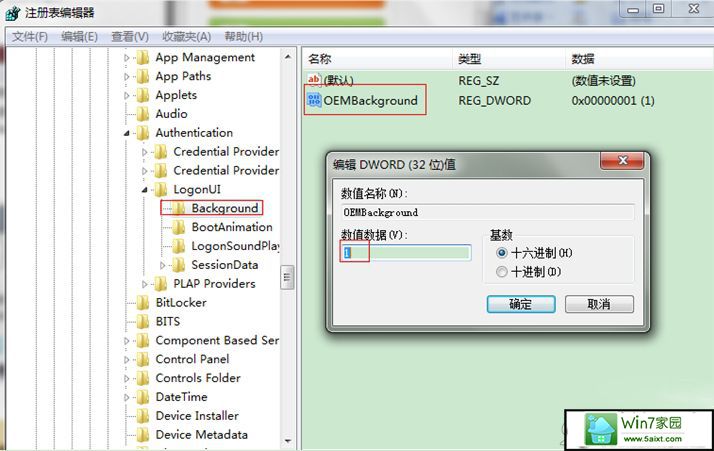
Task: Open the 帮助(H) menu
Action: [x=244, y=36]
